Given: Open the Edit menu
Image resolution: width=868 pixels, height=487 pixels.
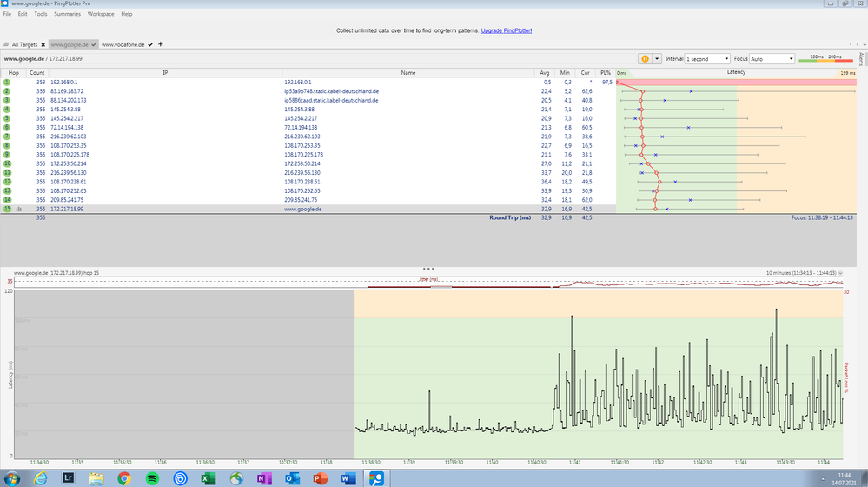Looking at the screenshot, I should coord(22,14).
